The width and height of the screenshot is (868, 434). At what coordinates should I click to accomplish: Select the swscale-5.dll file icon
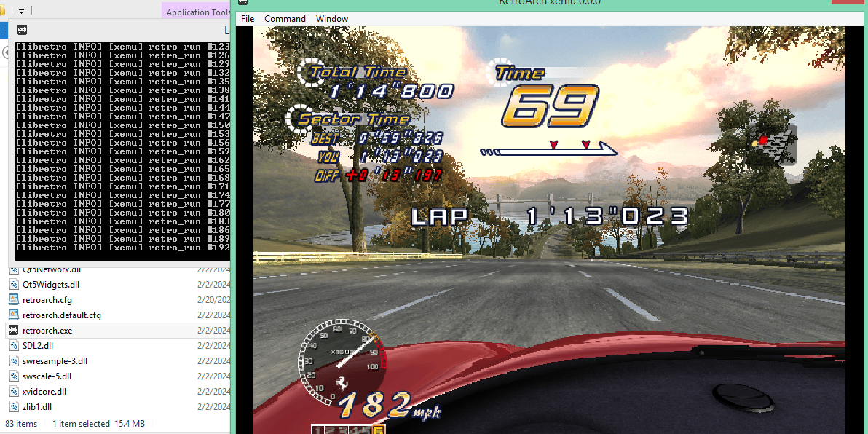[14, 376]
